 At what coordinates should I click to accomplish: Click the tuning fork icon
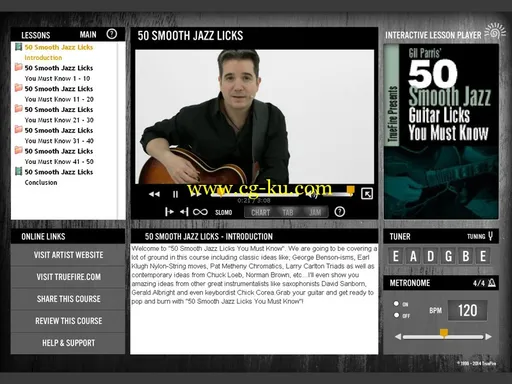coord(490,236)
